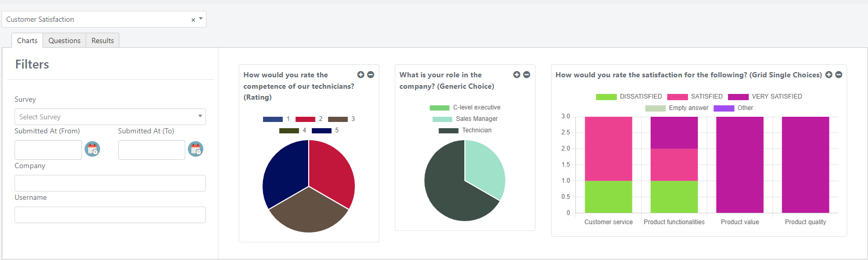Switch to the Results tab
Screen dimensions: 868x260
(x=103, y=40)
